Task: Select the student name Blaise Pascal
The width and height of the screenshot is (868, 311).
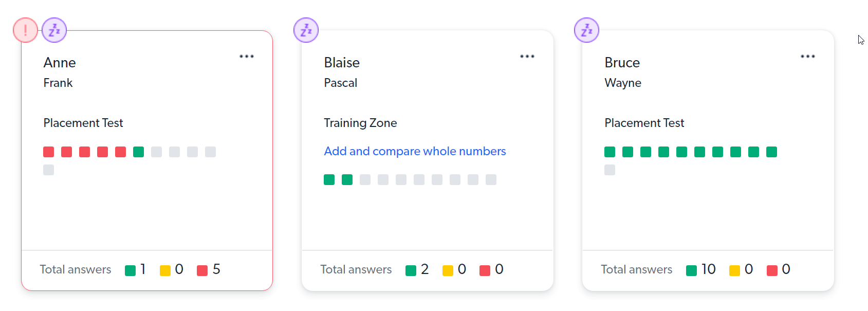Action: 342,72
